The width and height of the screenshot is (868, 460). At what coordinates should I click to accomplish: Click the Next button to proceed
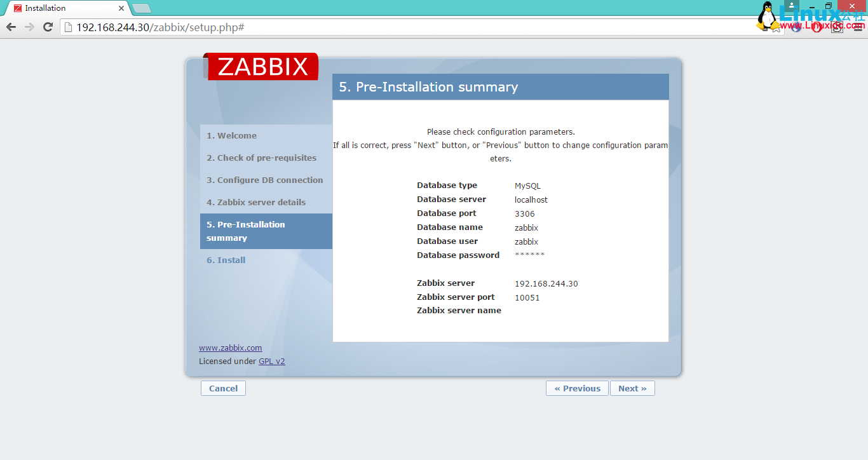pos(632,388)
